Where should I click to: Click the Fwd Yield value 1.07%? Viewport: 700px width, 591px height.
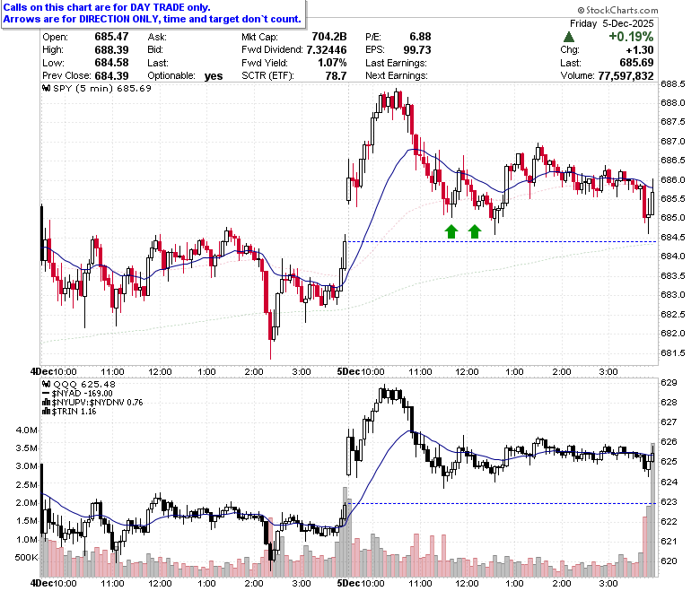pos(332,63)
